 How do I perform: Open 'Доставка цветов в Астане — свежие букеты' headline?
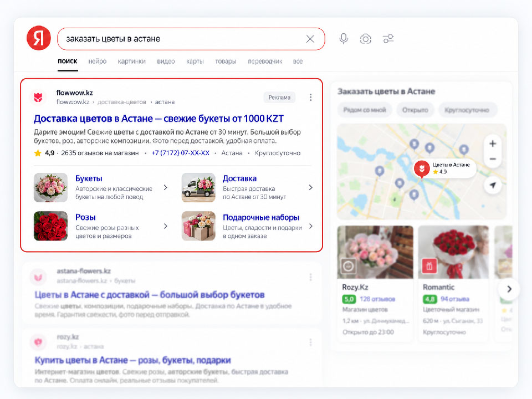(158, 119)
